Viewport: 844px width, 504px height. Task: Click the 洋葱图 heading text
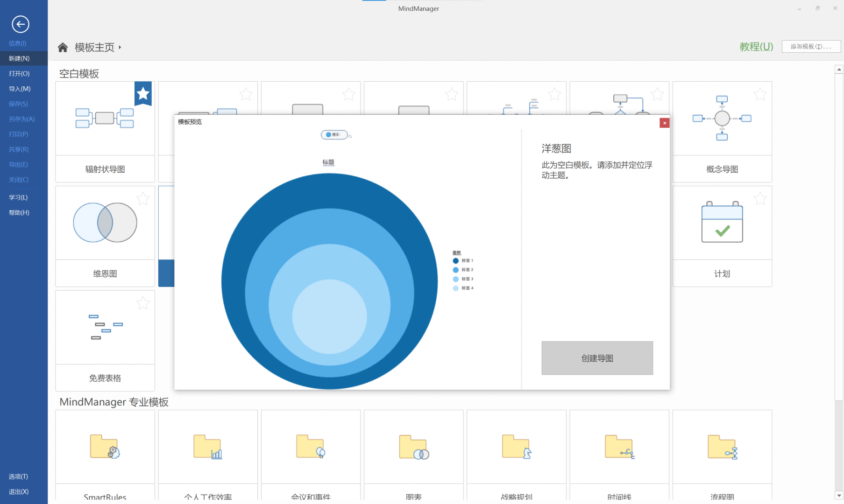(556, 148)
